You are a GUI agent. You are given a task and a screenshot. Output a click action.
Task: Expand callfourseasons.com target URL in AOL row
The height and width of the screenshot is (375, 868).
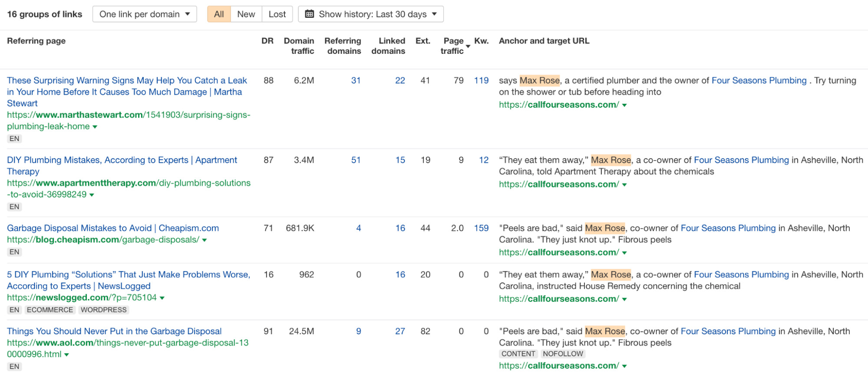tap(624, 366)
